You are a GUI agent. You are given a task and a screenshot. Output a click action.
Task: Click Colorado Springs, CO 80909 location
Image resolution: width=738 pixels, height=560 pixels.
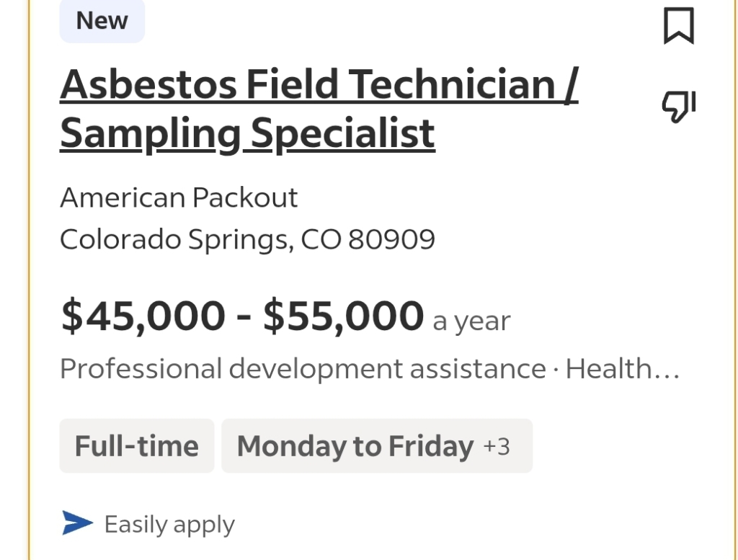(x=248, y=239)
